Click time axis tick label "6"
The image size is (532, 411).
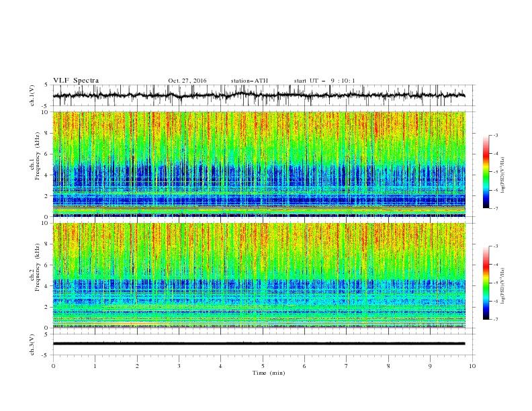304,366
